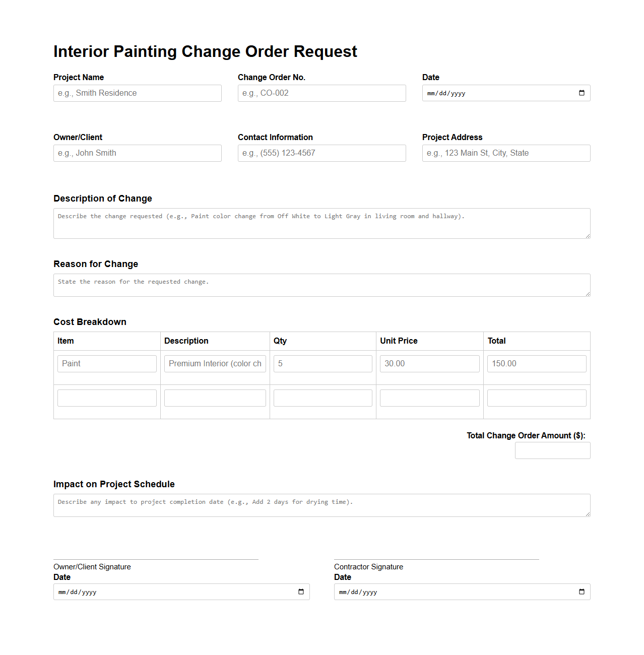Open Owner/Client Signature date picker
Viewport: 644px width, 655px height.
pos(301,592)
